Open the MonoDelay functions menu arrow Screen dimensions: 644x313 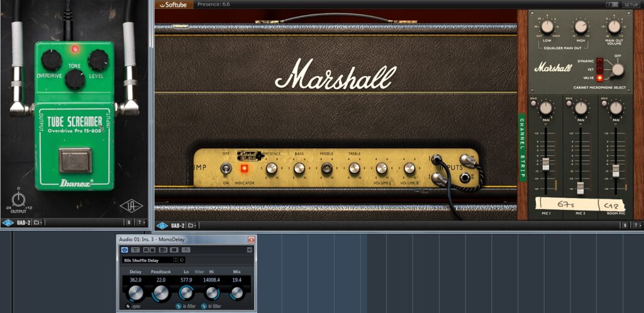250,250
